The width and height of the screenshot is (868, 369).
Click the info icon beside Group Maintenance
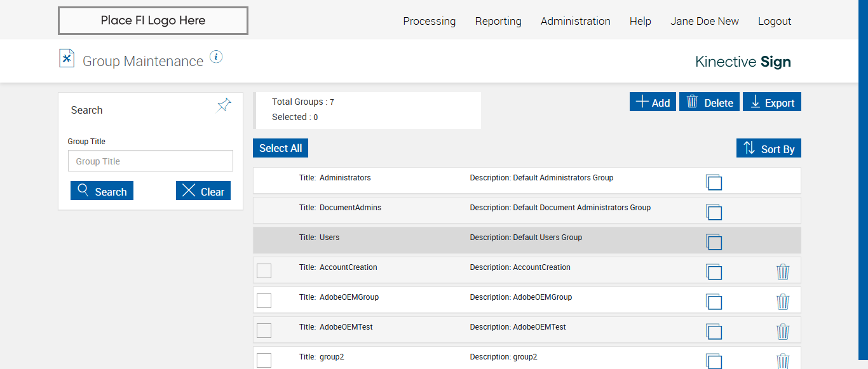[x=216, y=57]
